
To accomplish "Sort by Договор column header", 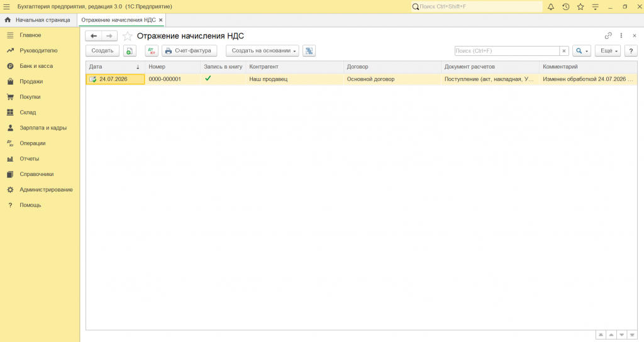I will tap(392, 67).
